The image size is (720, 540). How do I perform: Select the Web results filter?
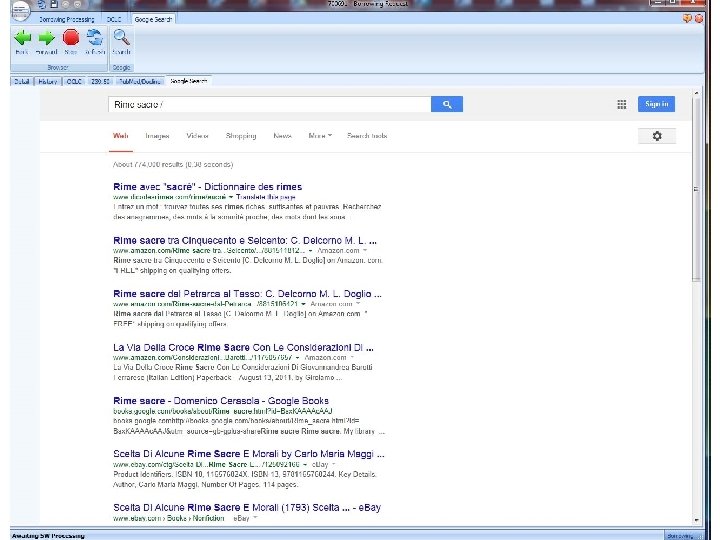coord(121,136)
